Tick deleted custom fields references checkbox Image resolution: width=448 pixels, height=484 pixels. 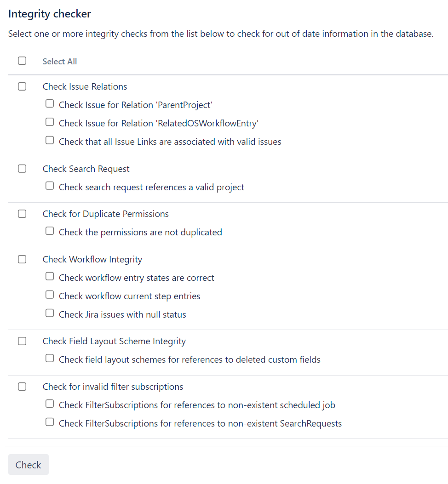coord(50,359)
